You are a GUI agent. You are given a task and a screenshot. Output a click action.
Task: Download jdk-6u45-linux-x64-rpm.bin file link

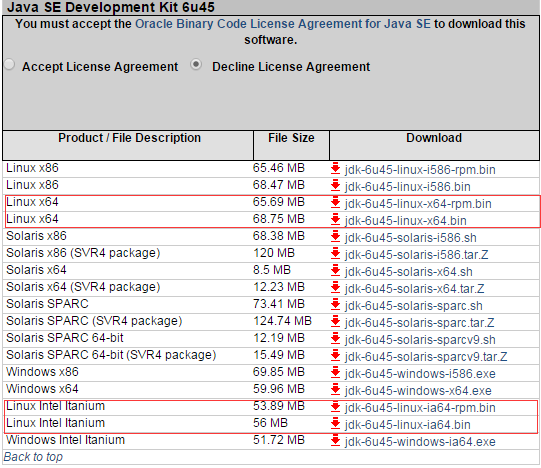[x=418, y=204]
